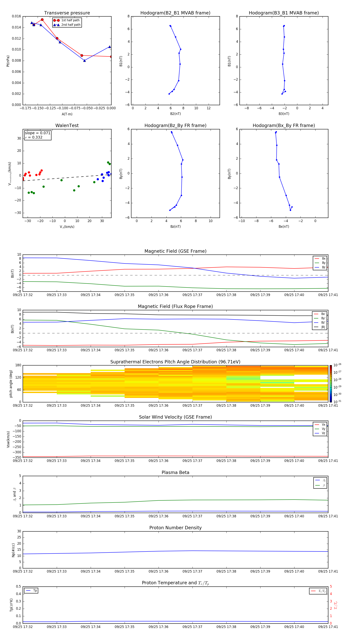This screenshot has height=644, width=351.
Task: Select the 'Bz' entry in the GSE magnetic field legend
Action: [320, 267]
